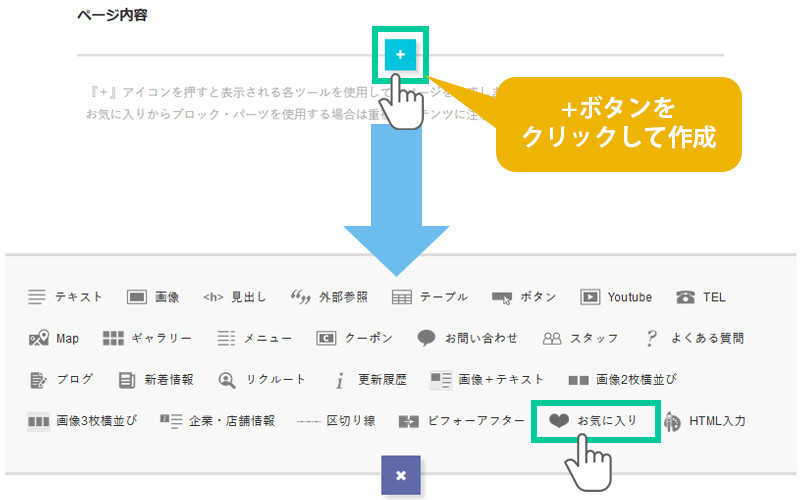Click the teal plus button to add content

point(400,55)
